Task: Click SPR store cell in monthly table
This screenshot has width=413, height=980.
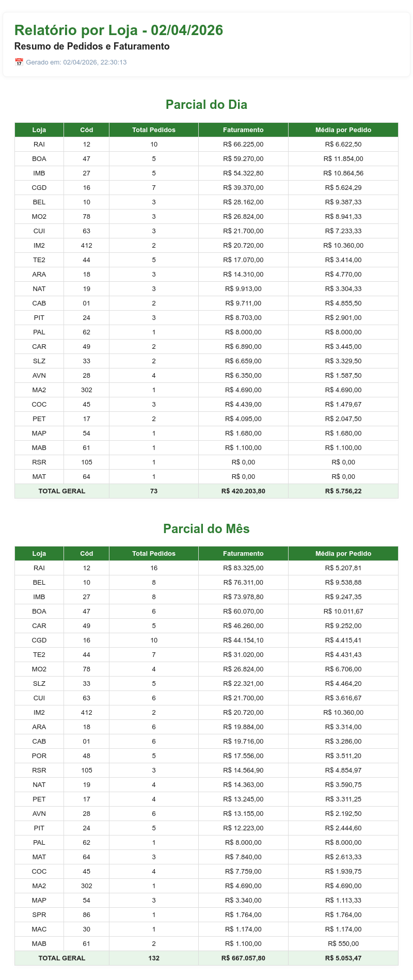Action: point(39,915)
